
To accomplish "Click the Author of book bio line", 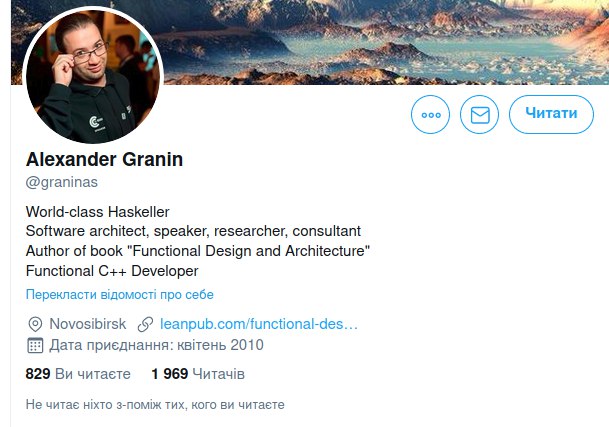I will coord(198,251).
